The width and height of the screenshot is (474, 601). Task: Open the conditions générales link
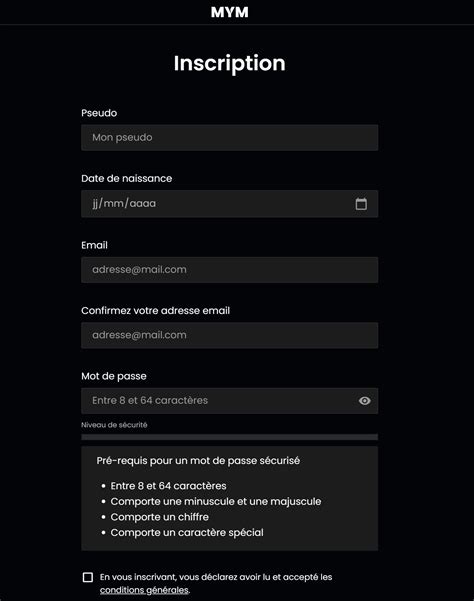[144, 590]
